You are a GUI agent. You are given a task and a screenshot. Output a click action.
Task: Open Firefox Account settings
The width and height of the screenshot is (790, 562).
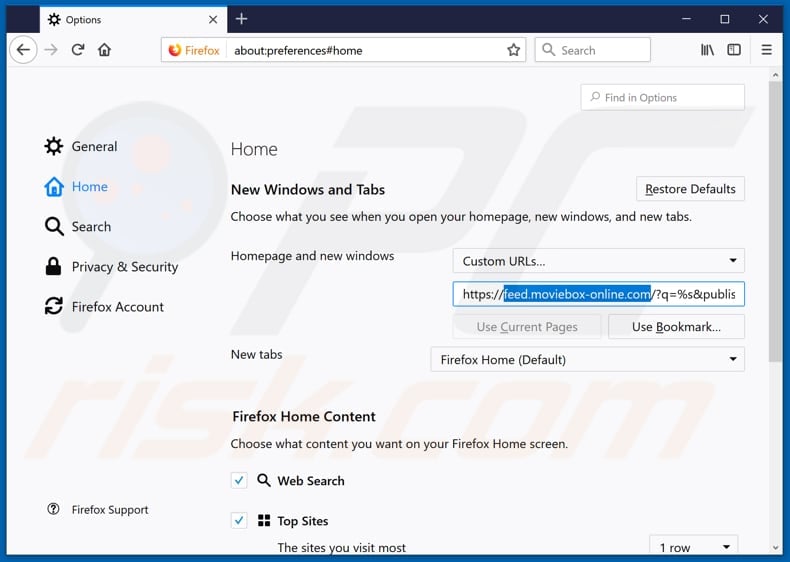(104, 306)
